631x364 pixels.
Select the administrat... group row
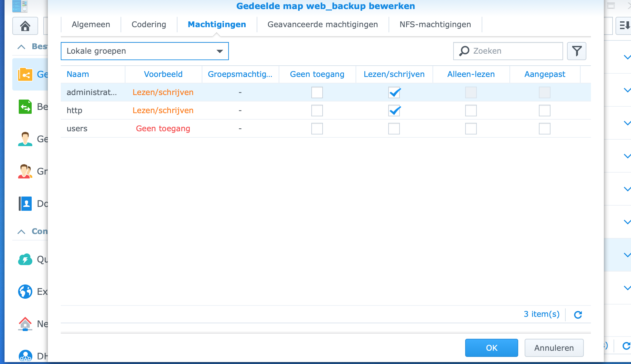click(x=326, y=92)
